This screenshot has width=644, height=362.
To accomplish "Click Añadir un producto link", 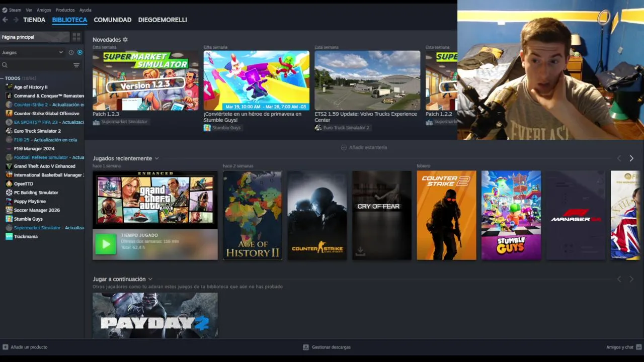I will coord(29,347).
